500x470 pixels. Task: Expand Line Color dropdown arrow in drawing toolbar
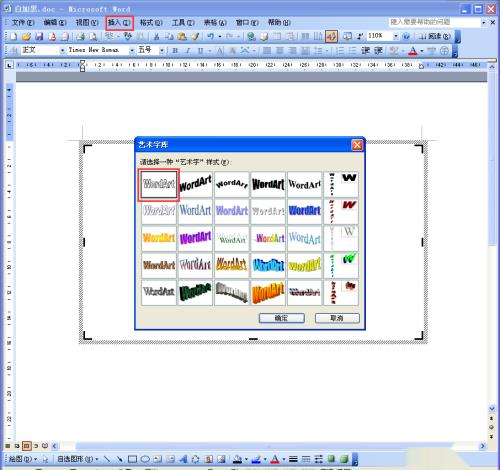click(x=265, y=459)
